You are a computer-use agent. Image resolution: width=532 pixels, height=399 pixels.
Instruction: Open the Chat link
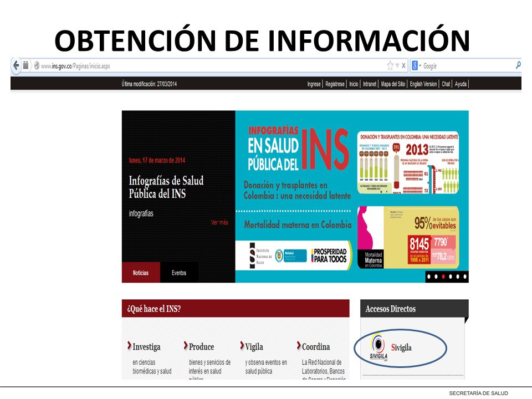(x=446, y=84)
